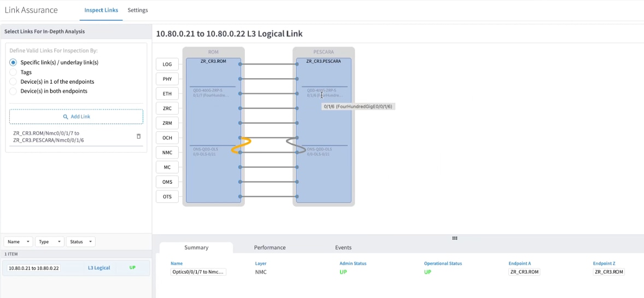The image size is (644, 298).
Task: Click the panel resize grip handle icon
Action: (455, 238)
